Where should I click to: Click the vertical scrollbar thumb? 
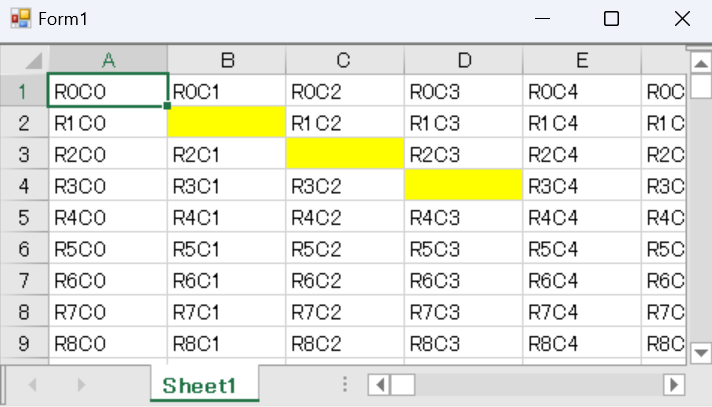701,86
